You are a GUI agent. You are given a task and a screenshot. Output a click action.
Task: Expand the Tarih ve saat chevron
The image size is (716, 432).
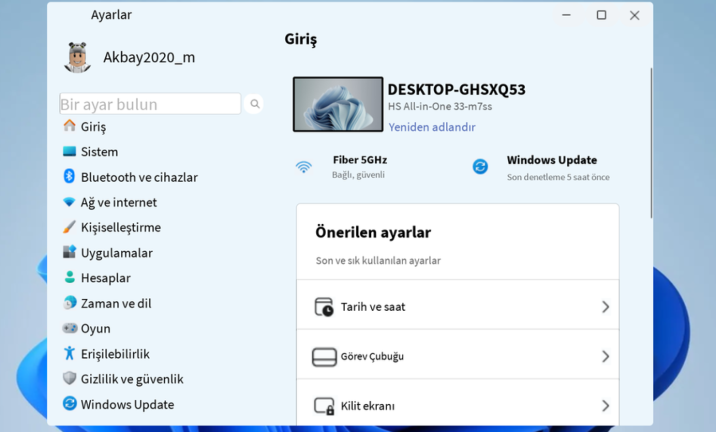tap(605, 307)
